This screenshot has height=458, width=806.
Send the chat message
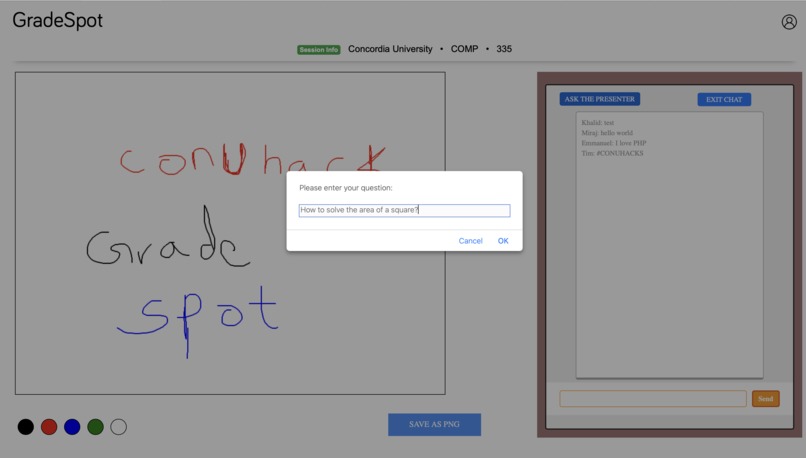[x=765, y=398]
